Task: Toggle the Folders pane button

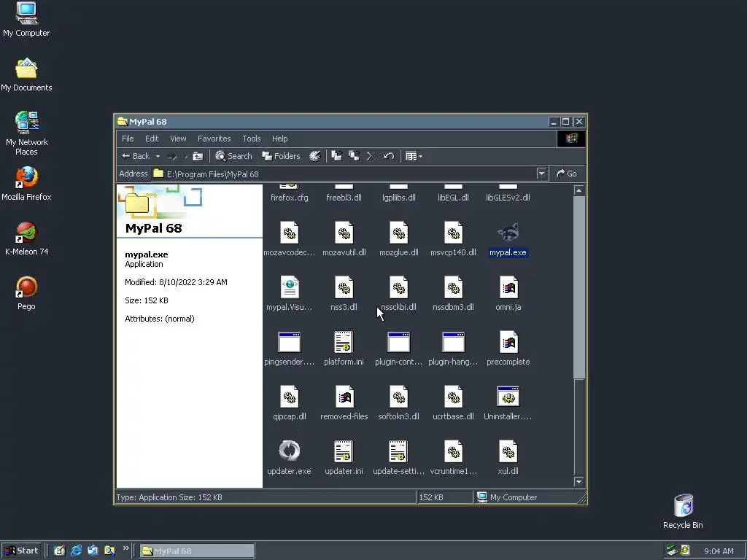Action: (x=281, y=156)
